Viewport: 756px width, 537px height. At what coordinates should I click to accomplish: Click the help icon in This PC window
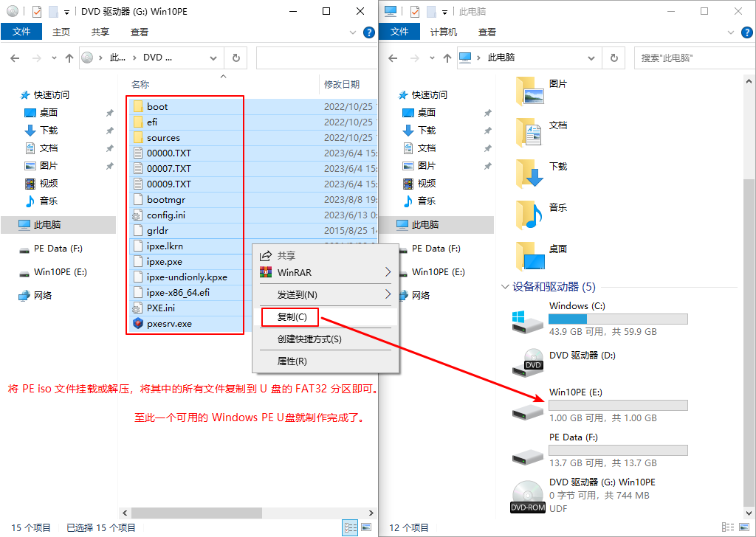(747, 32)
